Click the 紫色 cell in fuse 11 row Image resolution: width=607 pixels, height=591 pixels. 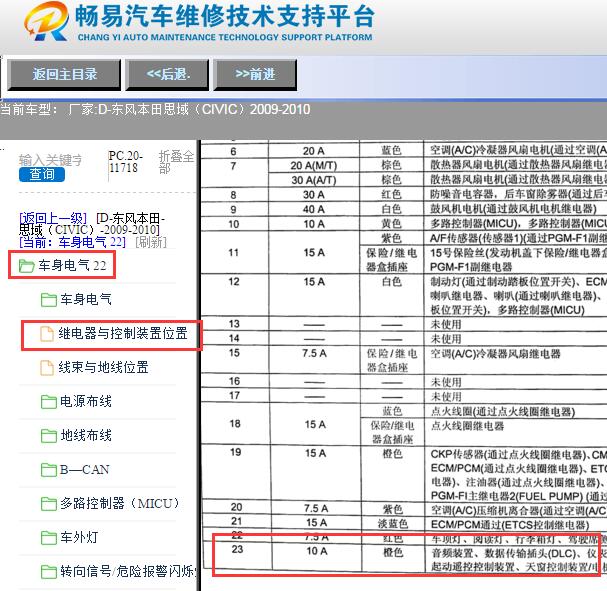point(391,238)
